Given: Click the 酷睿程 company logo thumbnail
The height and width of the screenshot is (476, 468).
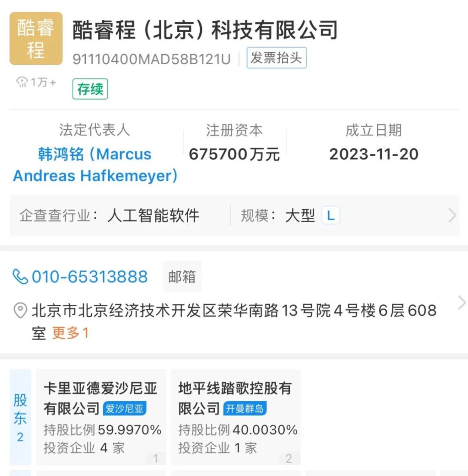Looking at the screenshot, I should pos(36,38).
